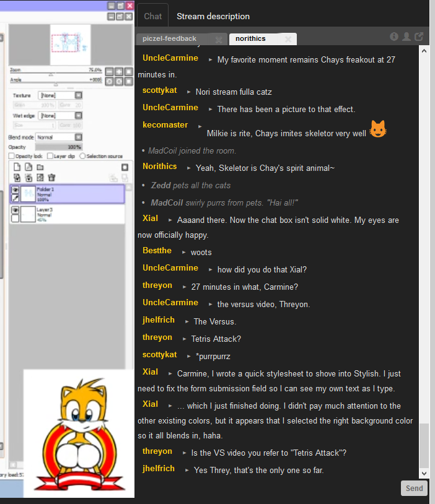Select the Layer3 layer
The image size is (435, 504).
coord(68,214)
